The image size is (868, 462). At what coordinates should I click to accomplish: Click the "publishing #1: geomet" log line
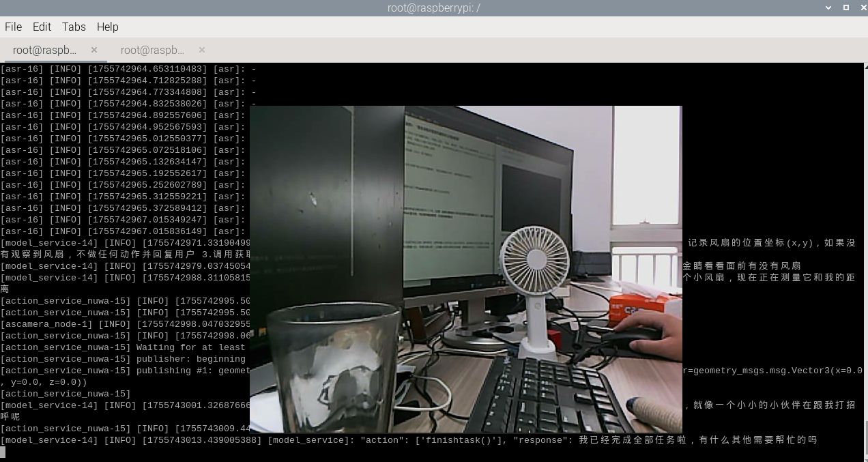(x=125, y=371)
